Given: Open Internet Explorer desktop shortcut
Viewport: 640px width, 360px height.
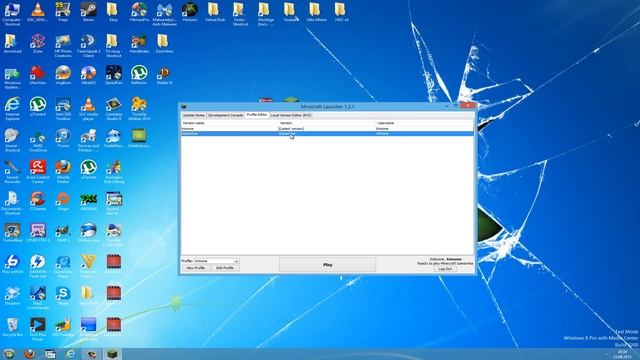Looking at the screenshot, I should (x=12, y=109).
